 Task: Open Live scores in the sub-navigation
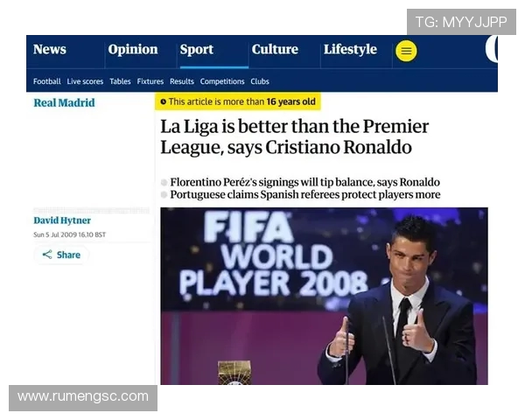coord(85,81)
